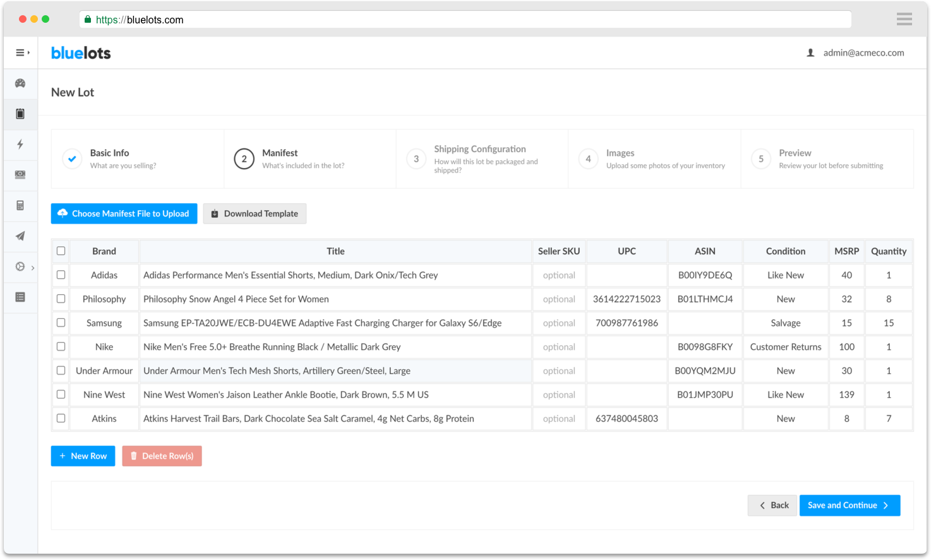Check the Nine West row checkbox
The width and height of the screenshot is (931, 560).
point(61,395)
